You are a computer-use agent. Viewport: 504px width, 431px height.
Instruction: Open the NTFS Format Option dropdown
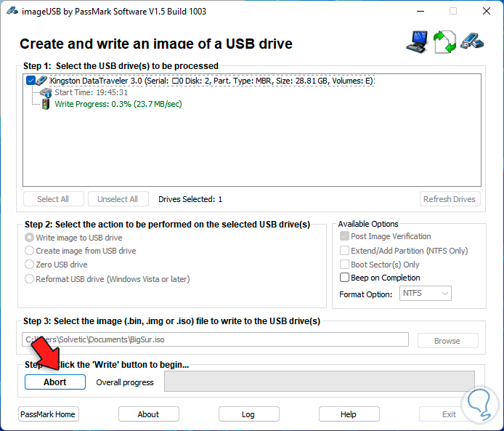click(426, 294)
